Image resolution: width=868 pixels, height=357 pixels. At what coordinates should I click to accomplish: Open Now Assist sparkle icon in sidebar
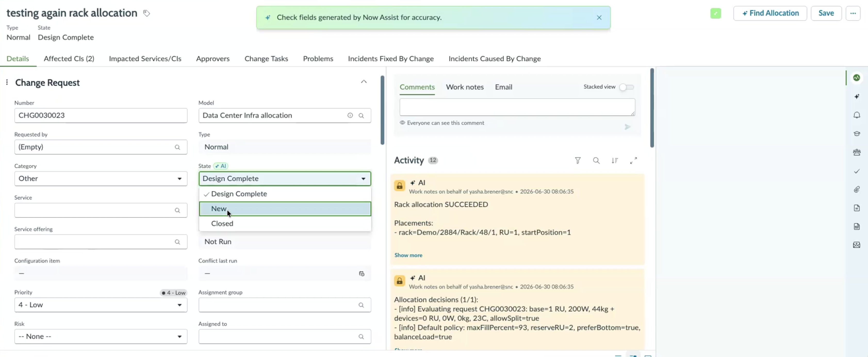click(857, 96)
